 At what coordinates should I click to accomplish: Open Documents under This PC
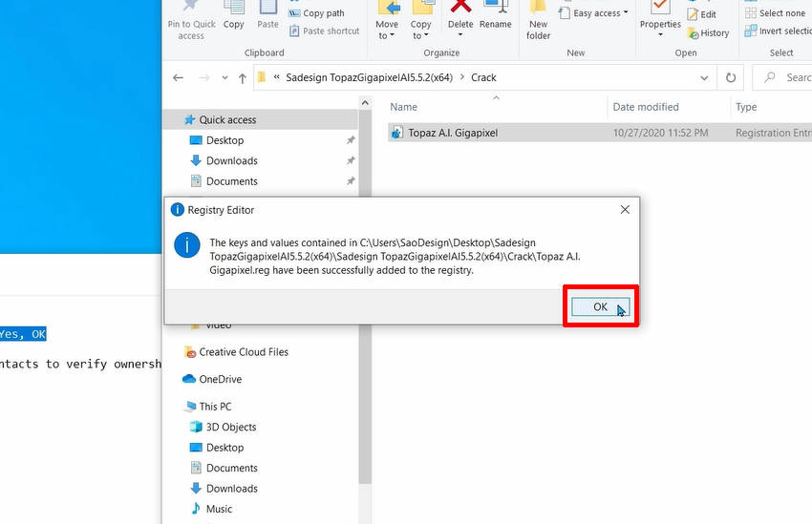coord(231,468)
